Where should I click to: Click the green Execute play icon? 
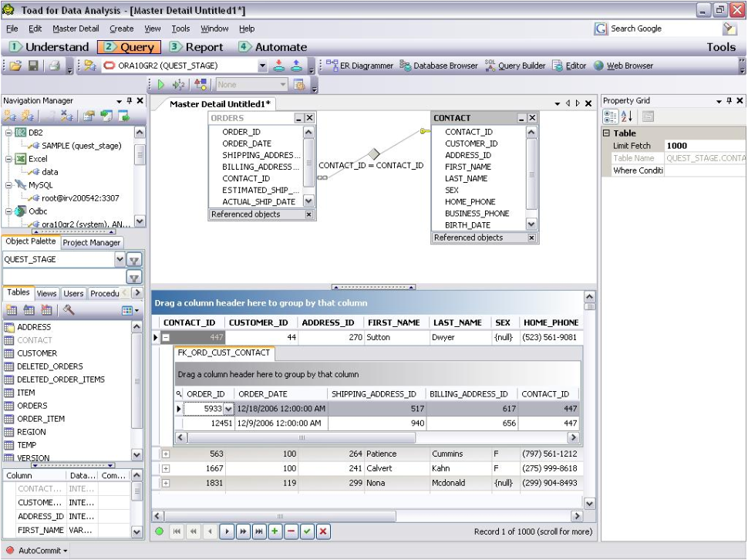[x=160, y=84]
